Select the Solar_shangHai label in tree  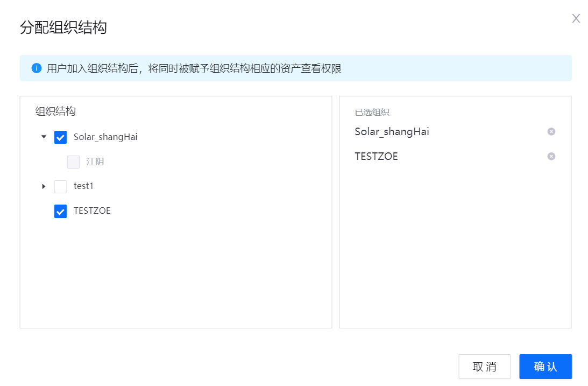pyautogui.click(x=105, y=137)
